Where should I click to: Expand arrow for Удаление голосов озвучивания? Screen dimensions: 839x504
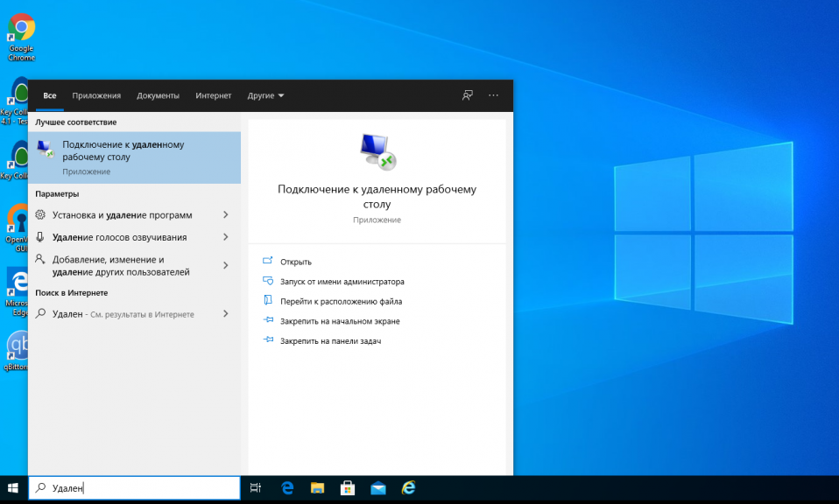tap(226, 237)
